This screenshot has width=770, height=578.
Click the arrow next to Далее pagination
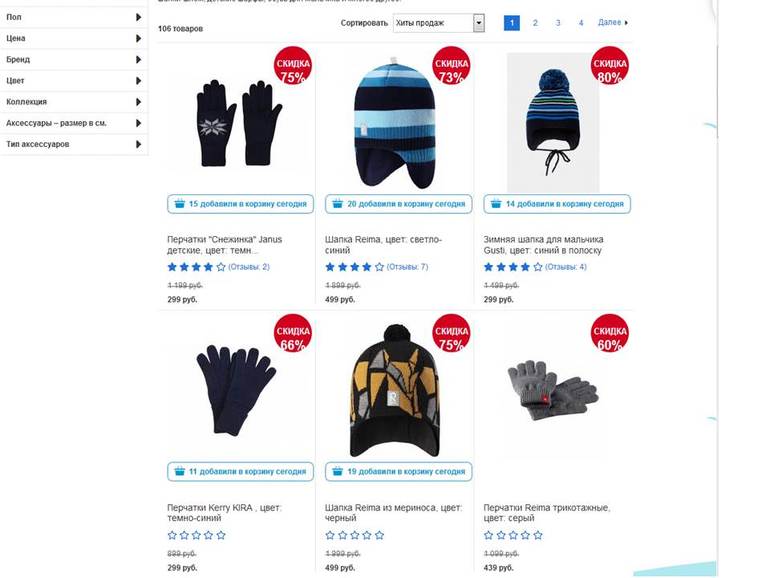pos(626,23)
